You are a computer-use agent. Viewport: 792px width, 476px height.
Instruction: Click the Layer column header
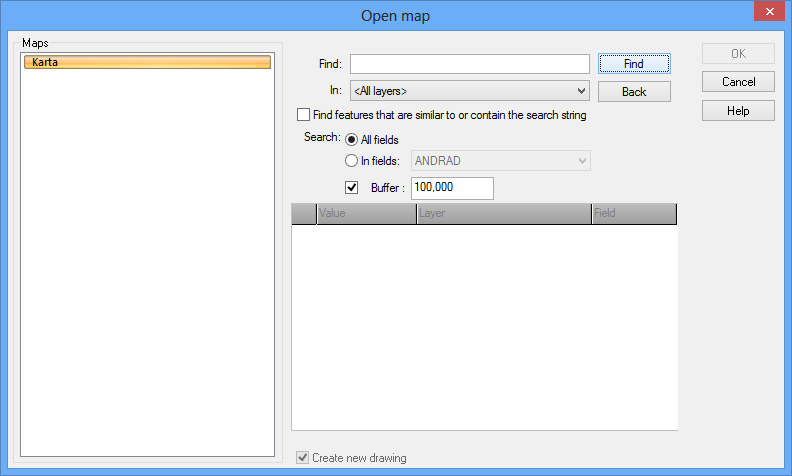(x=503, y=214)
